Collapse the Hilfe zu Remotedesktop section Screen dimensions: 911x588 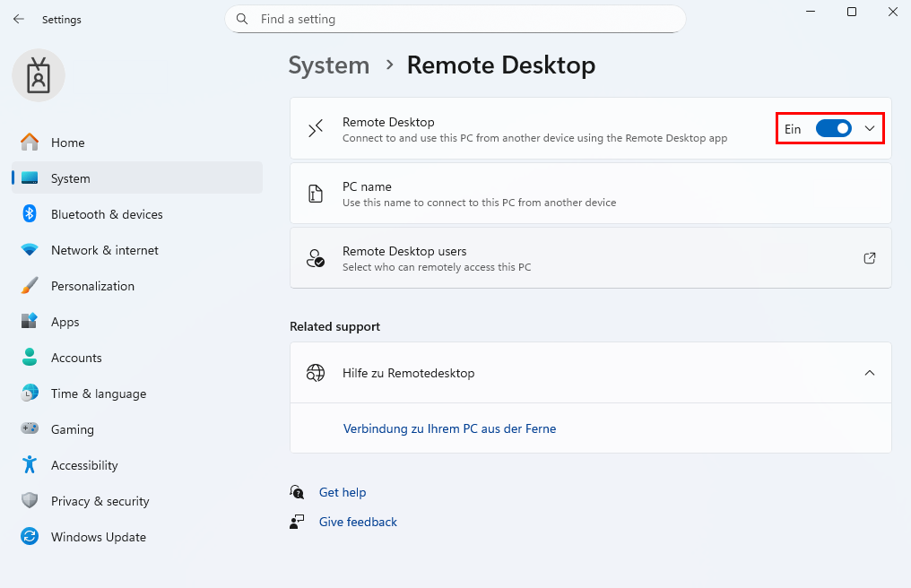pos(869,373)
